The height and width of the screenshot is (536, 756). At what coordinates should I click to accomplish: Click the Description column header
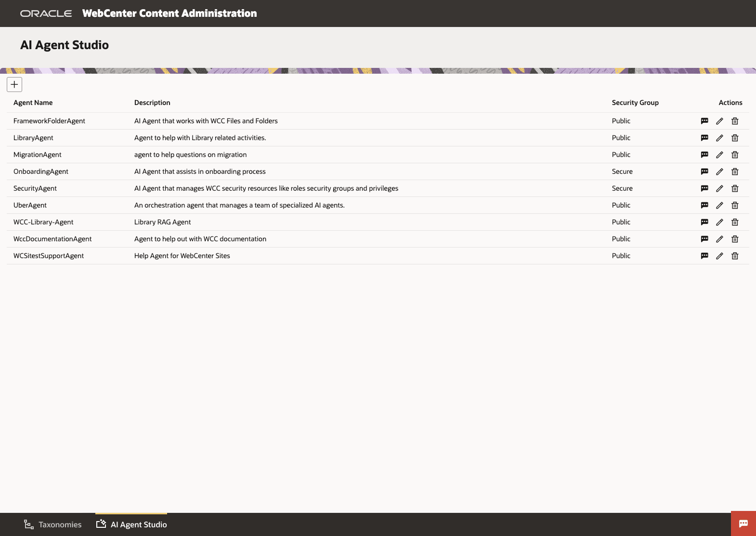(x=152, y=103)
